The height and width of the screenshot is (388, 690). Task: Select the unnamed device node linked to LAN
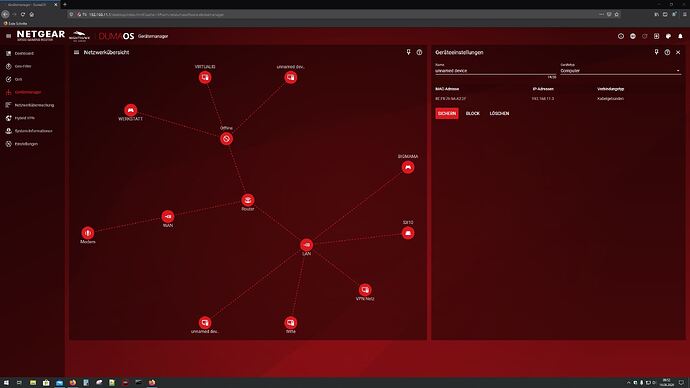205,322
